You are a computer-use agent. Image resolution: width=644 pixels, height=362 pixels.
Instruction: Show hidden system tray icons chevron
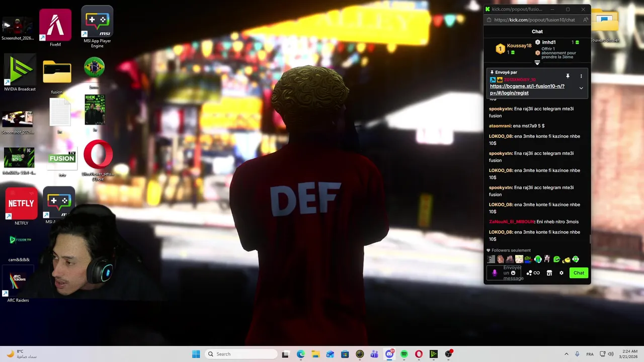tap(567, 354)
